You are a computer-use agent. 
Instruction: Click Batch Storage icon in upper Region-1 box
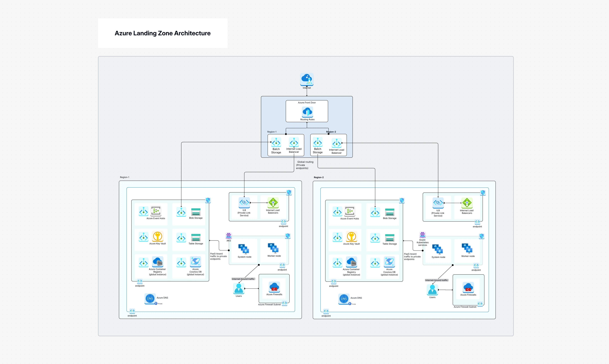pos(276,142)
